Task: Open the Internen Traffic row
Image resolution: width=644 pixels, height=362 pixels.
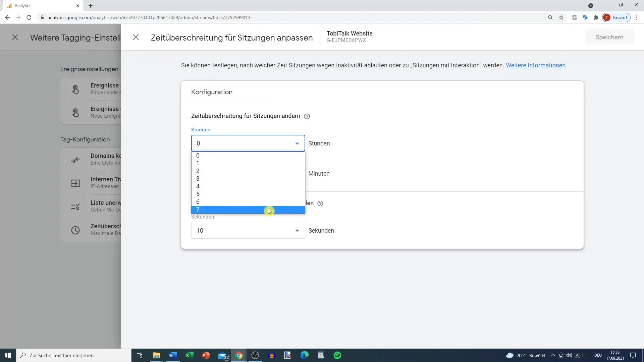Action: click(91, 183)
